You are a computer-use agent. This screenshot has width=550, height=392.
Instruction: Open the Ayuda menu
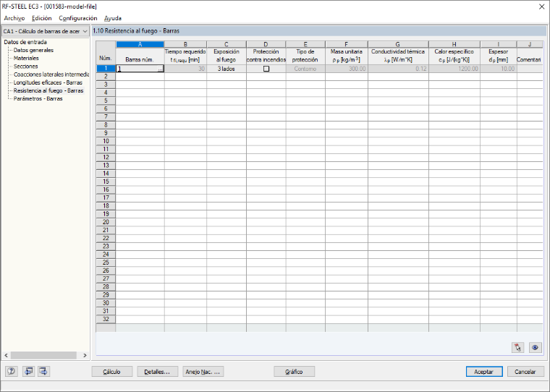(x=113, y=18)
